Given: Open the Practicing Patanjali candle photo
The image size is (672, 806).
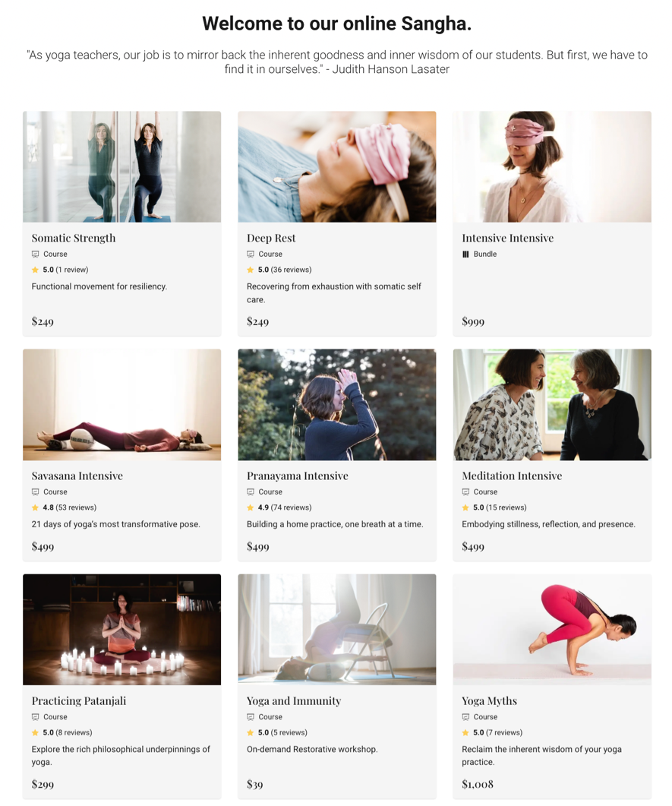Looking at the screenshot, I should click(x=121, y=630).
